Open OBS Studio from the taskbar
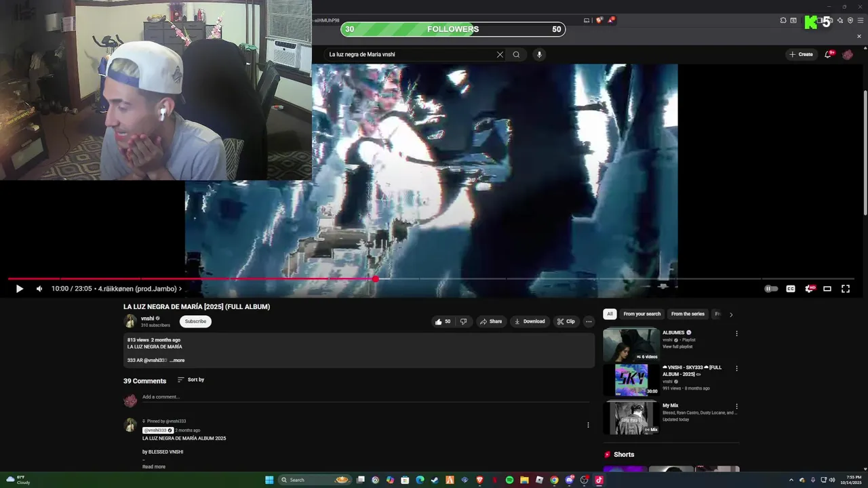868x488 pixels. tap(584, 480)
